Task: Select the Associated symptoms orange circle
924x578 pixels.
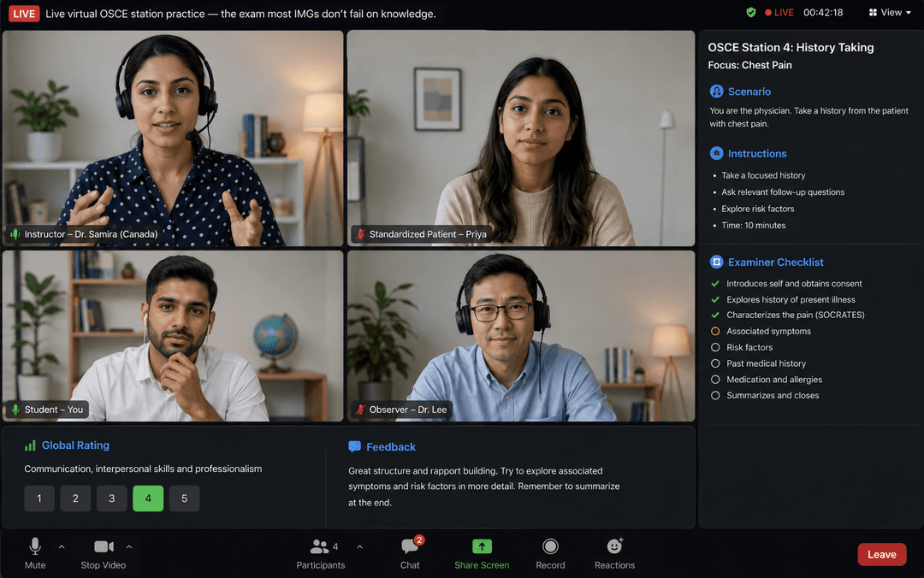Action: click(715, 331)
